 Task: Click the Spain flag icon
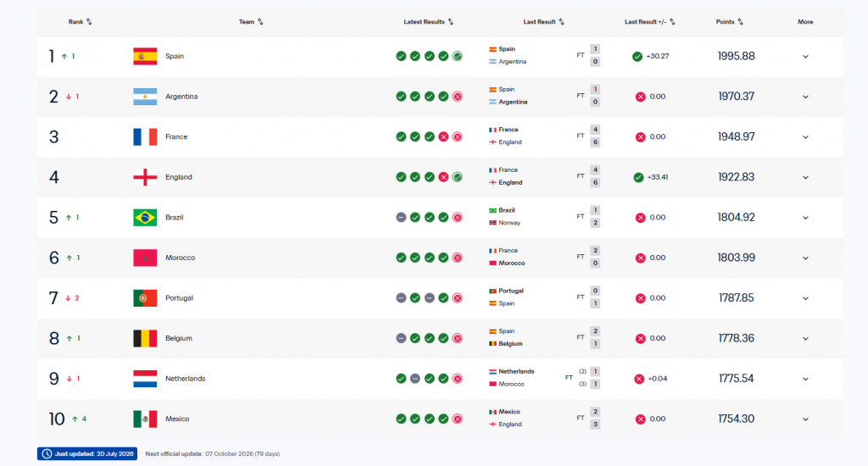(x=145, y=57)
